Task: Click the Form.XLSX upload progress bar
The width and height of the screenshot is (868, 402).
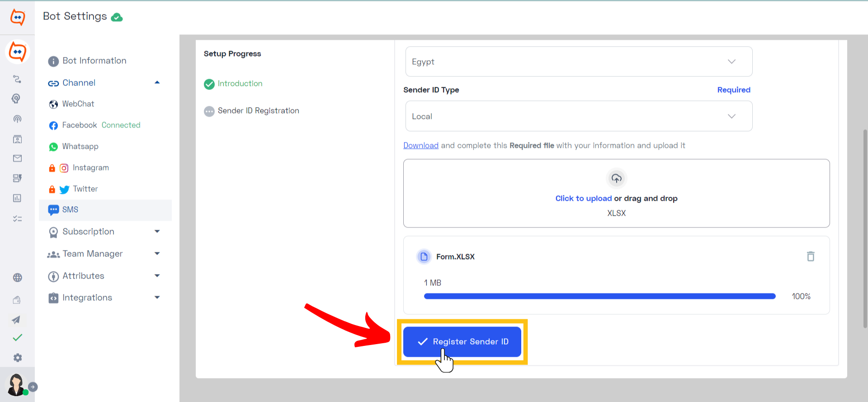Action: tap(600, 297)
